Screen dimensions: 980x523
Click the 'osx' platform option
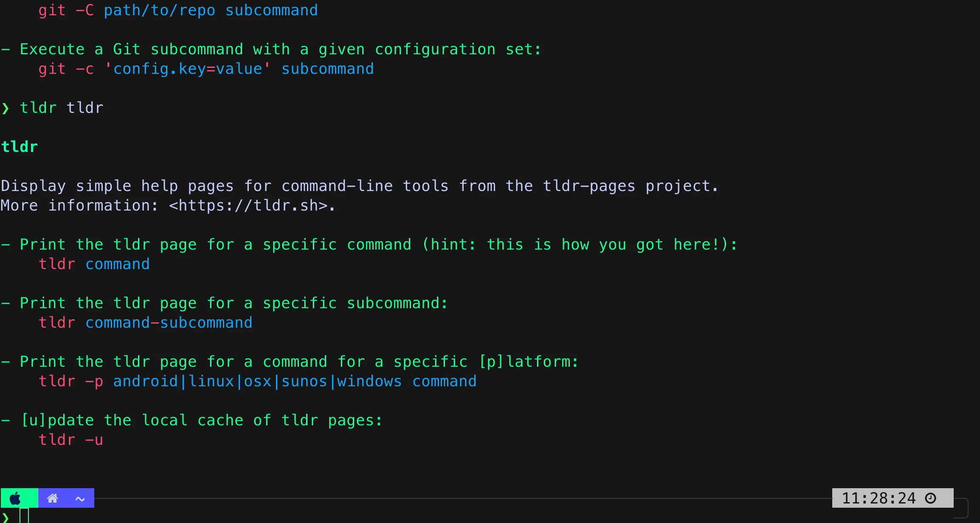click(257, 381)
